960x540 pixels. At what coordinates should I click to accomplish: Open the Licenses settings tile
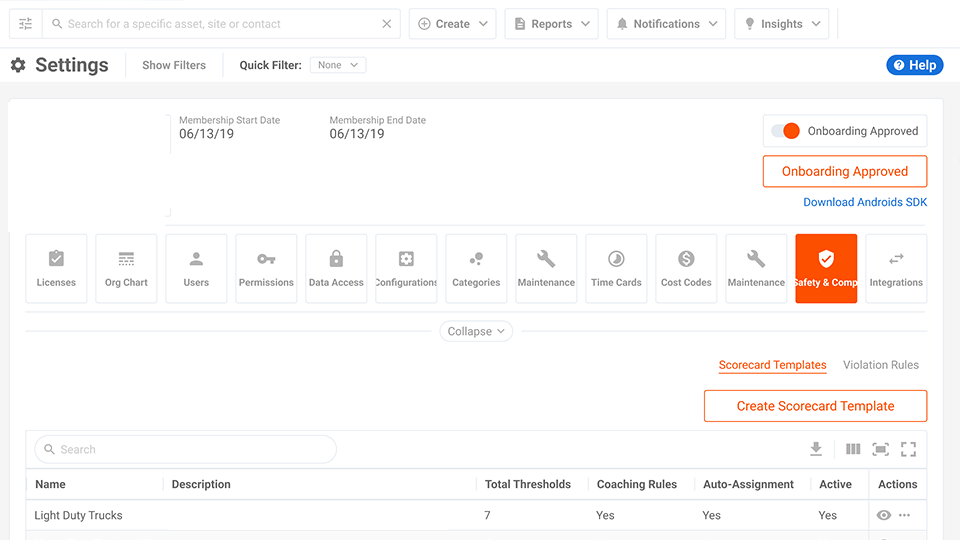tap(56, 268)
